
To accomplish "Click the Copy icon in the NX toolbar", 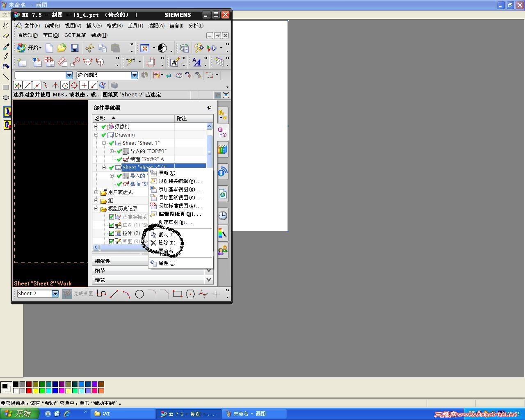I will tap(103, 48).
